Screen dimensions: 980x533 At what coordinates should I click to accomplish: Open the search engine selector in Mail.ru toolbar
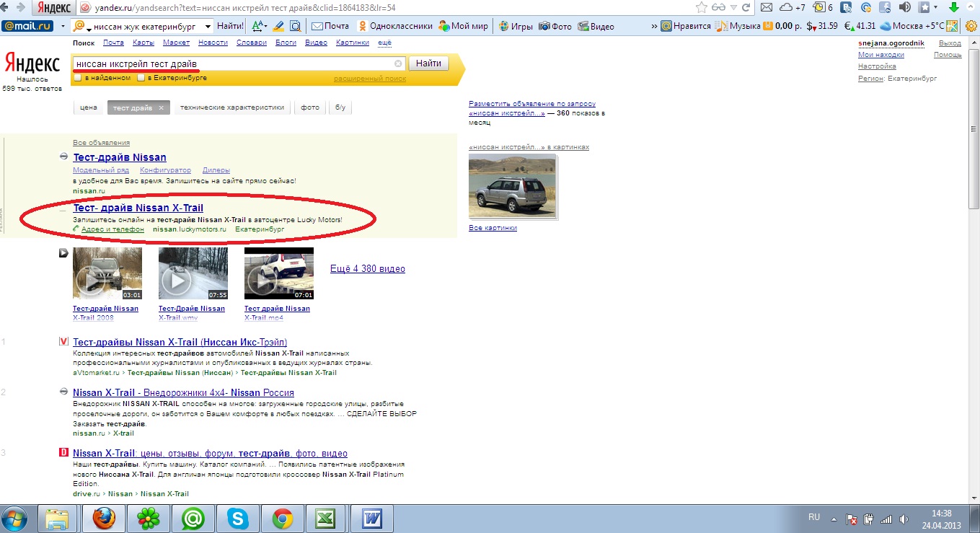[81, 26]
